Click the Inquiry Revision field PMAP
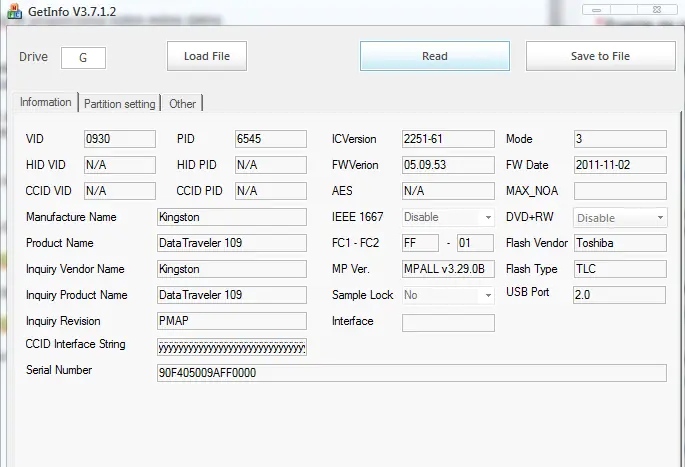The height and width of the screenshot is (467, 685). [x=232, y=321]
